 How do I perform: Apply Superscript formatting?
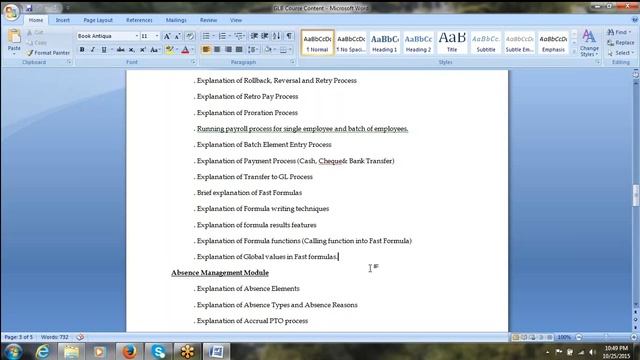(142, 50)
